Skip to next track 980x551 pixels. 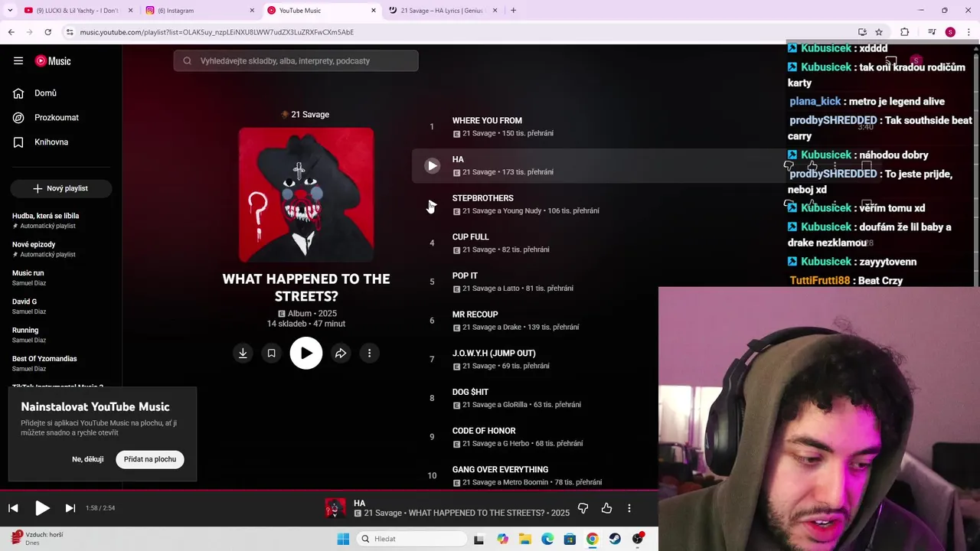[x=70, y=508]
